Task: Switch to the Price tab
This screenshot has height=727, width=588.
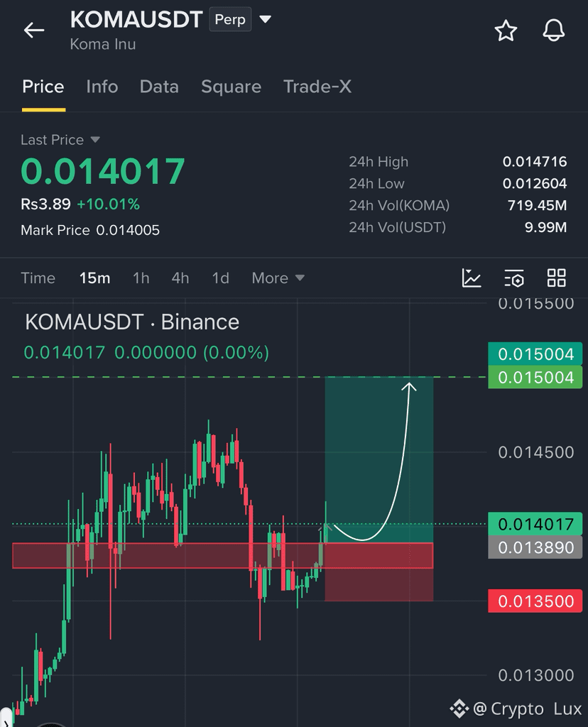Action: 43,87
